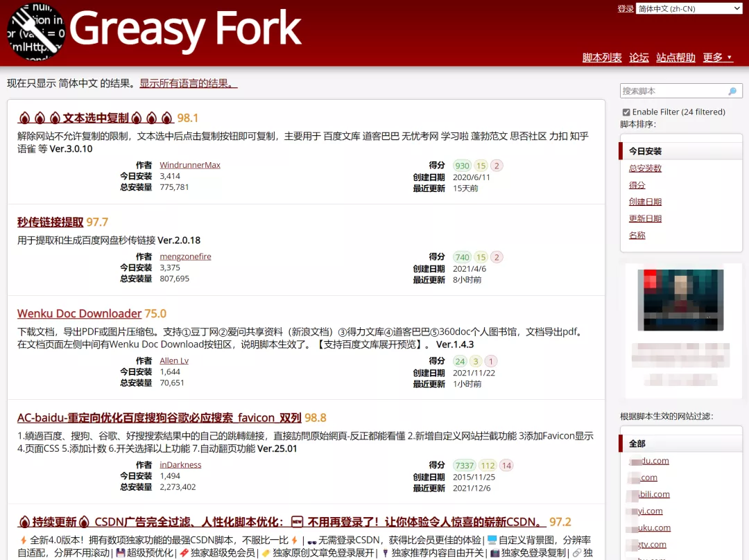Click the 112 ok-rating badge
This screenshot has width=749, height=560.
pos(488,466)
